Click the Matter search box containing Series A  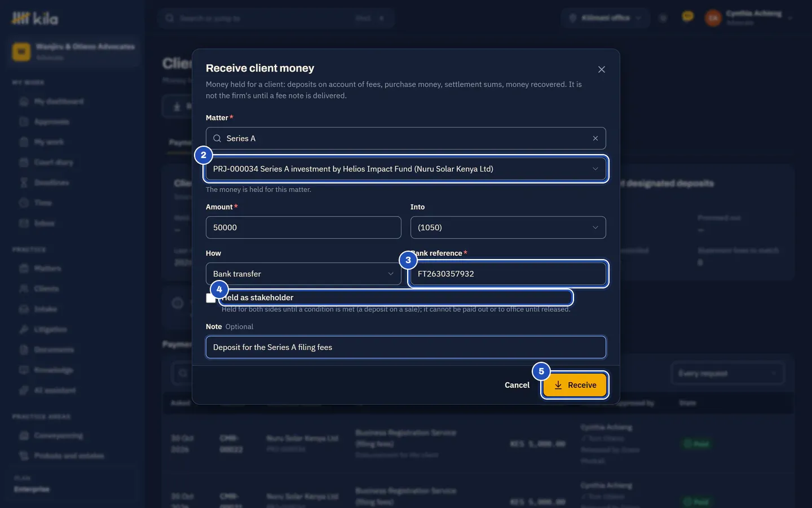coord(406,138)
